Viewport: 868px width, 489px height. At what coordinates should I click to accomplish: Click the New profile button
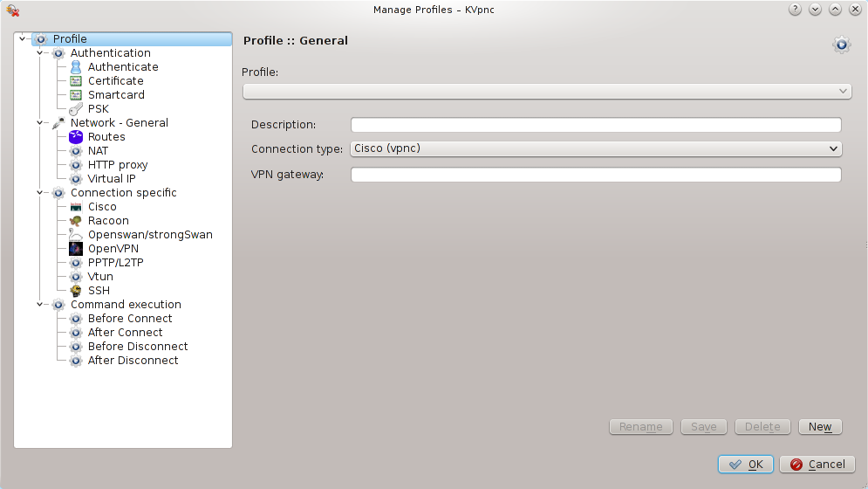coord(820,427)
